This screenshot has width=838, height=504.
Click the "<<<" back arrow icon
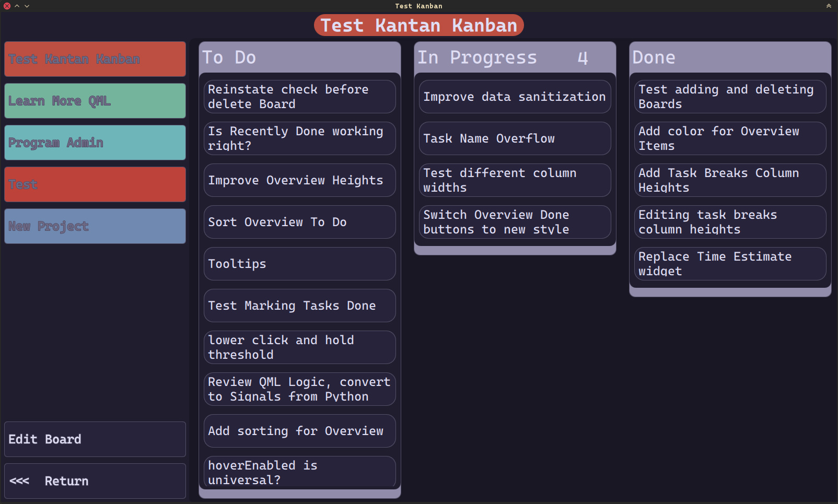click(x=19, y=480)
